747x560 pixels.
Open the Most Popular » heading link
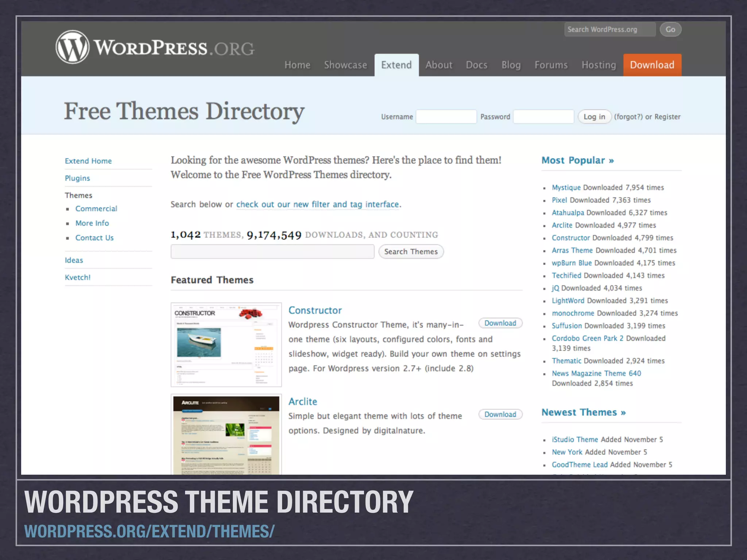coord(578,160)
